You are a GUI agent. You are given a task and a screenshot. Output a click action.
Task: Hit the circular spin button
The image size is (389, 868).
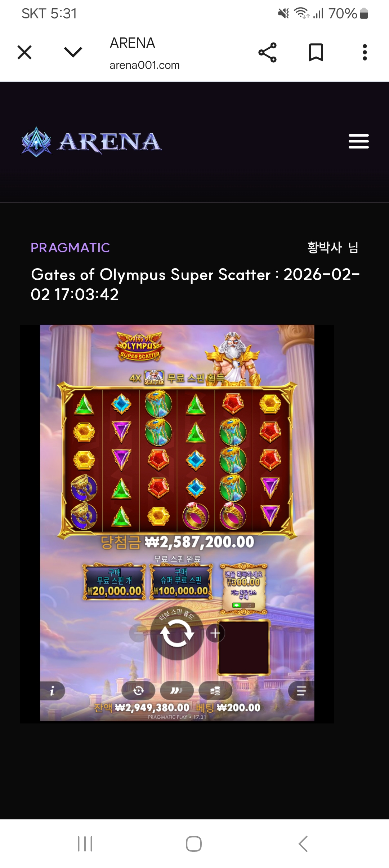(x=177, y=633)
